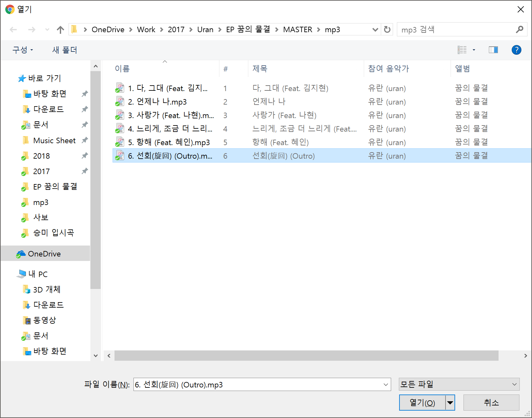Select file 2. 언제나 나.mp3
This screenshot has width=532, height=418.
pos(157,102)
